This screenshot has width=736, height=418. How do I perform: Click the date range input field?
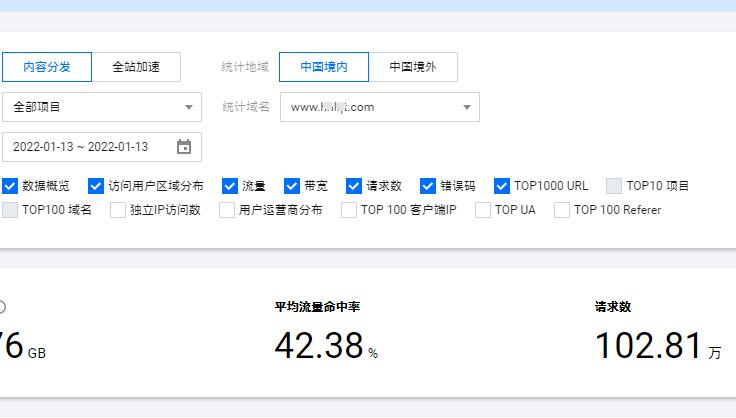(x=90, y=147)
